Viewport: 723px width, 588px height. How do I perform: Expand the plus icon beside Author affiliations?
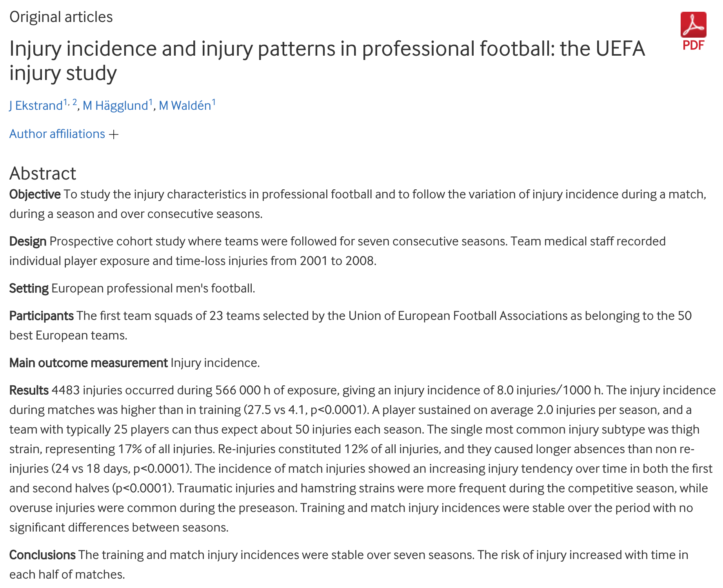[114, 134]
